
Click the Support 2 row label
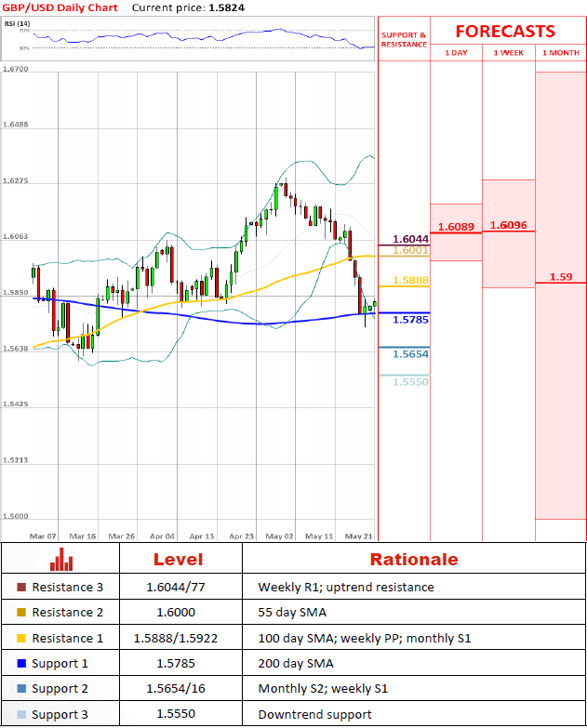tap(60, 689)
